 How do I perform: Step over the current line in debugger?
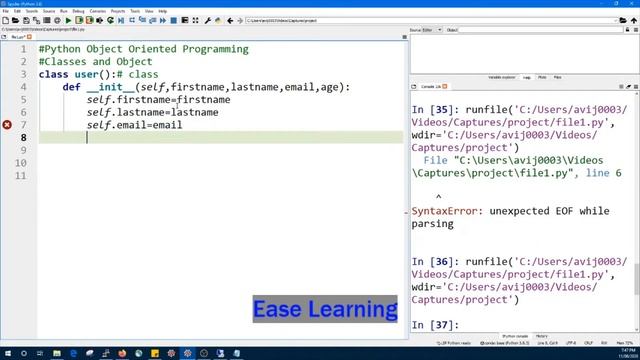coord(132,20)
